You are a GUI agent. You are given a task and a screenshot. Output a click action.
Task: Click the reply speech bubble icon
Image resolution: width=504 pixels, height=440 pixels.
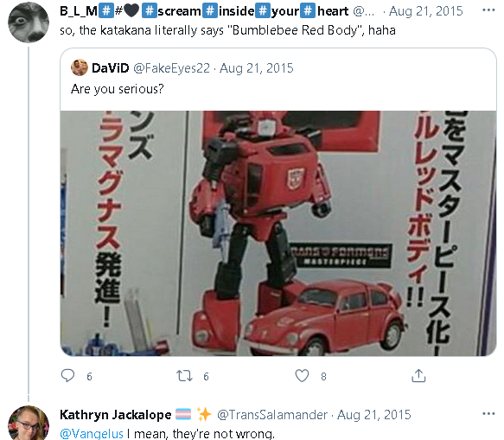click(x=67, y=375)
